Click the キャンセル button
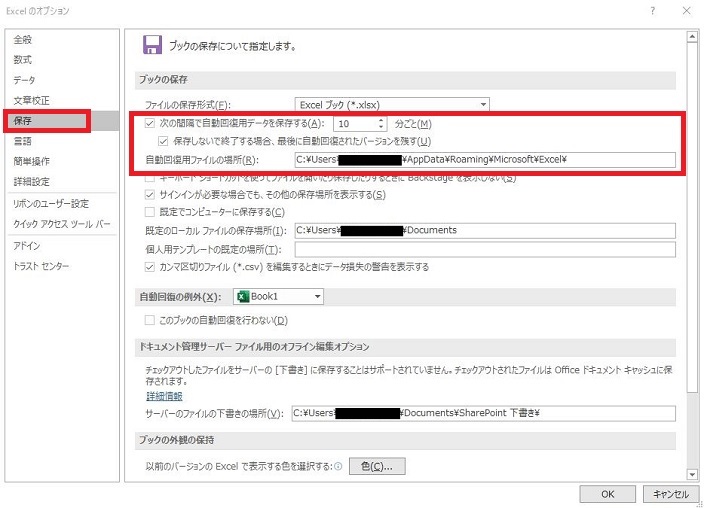 coord(671,494)
